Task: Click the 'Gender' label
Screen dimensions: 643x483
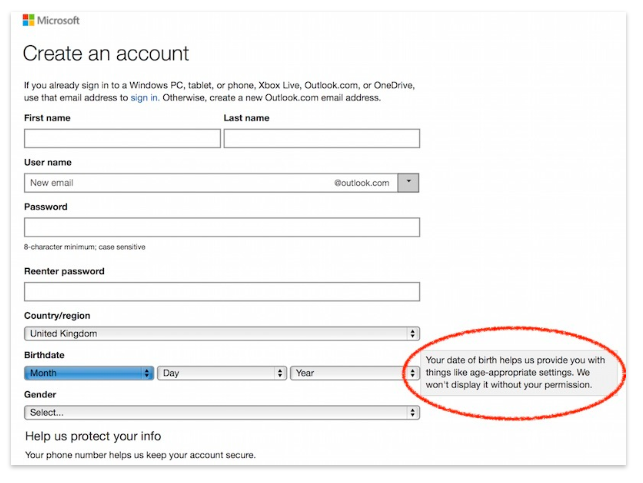Action: [40, 394]
